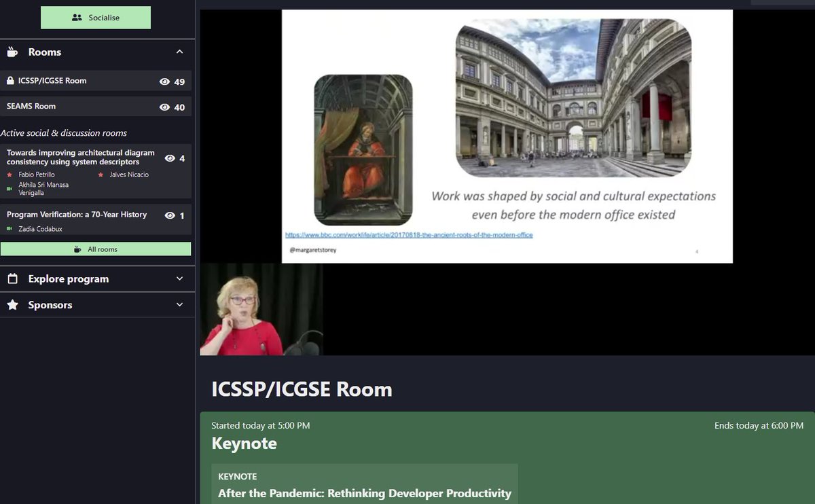Click the All rooms button
Screen dimensions: 815x504
click(x=96, y=249)
